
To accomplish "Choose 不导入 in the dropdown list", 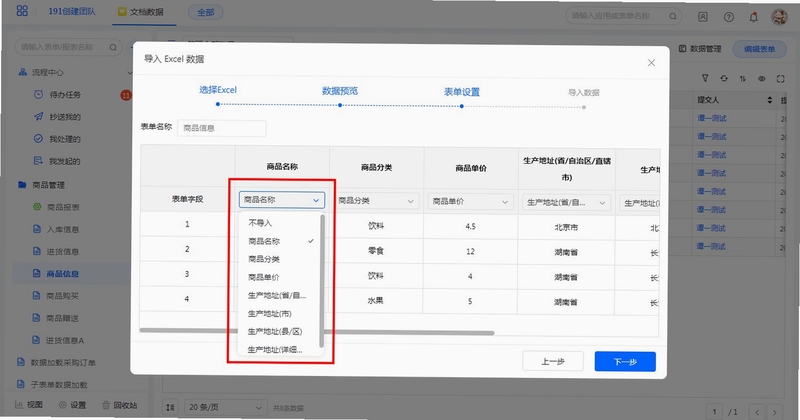I will [x=260, y=223].
